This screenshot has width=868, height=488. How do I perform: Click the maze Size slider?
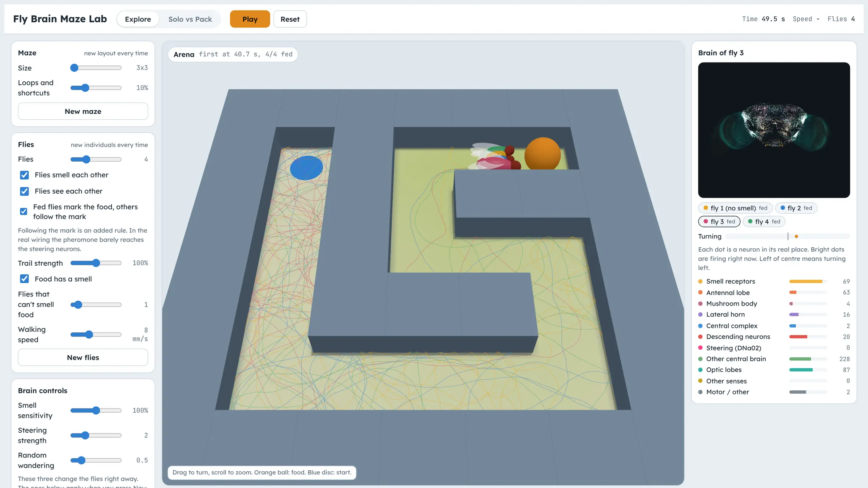(x=96, y=68)
